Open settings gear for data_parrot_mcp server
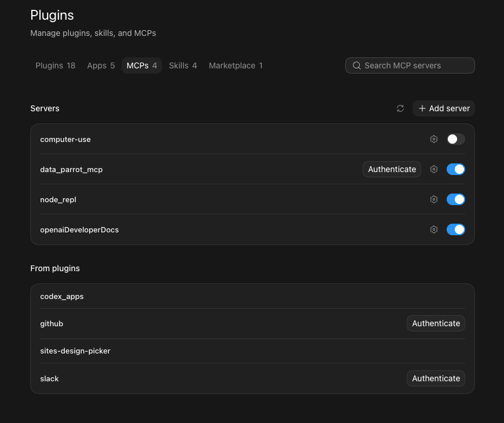The width and height of the screenshot is (504, 423). [433, 169]
